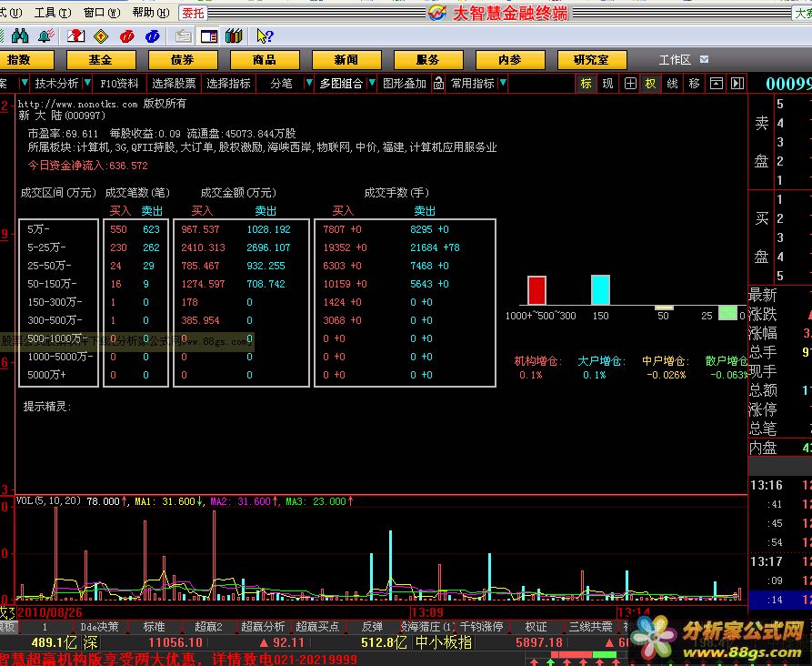Click the panel skip-right arrow icon
This screenshot has width=812, height=666.
click(x=737, y=84)
